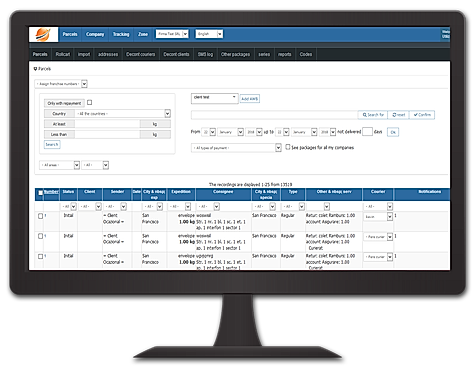Click the Number column header link

[51, 191]
